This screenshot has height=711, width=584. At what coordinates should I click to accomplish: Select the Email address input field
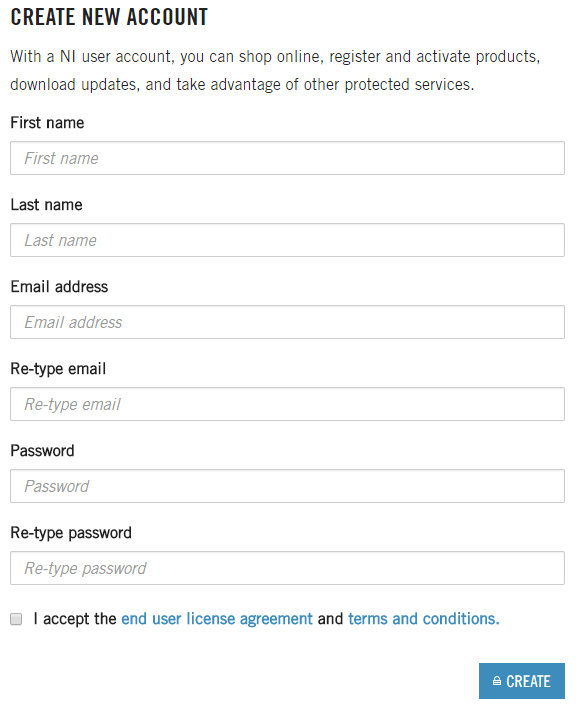pyautogui.click(x=287, y=322)
